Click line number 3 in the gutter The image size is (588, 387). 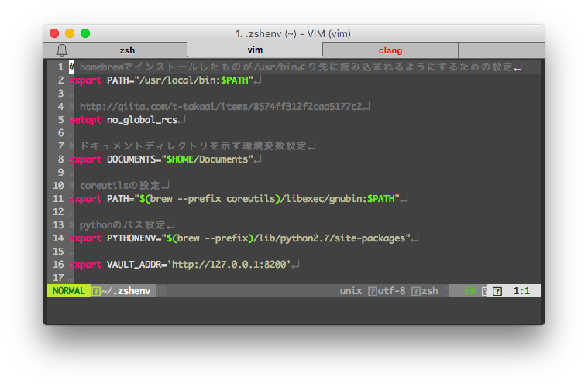[60, 94]
